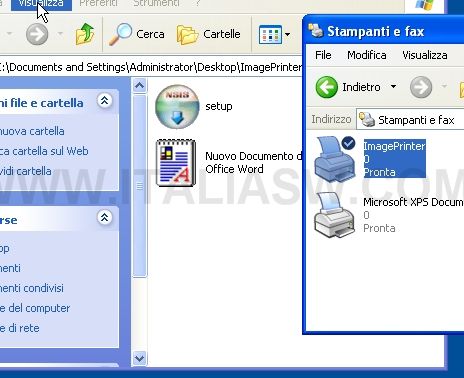Click the Nuovo Documento Office Word label
The image size is (464, 378).
[x=253, y=163]
